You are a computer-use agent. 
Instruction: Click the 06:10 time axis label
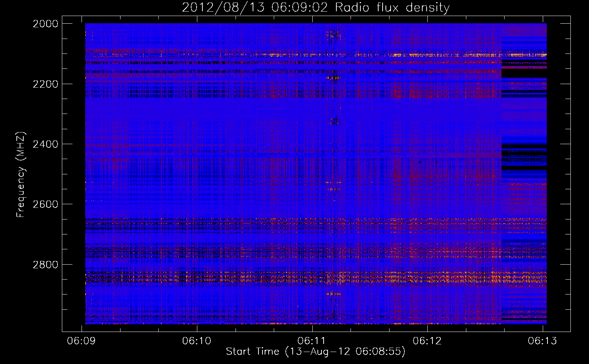click(197, 341)
